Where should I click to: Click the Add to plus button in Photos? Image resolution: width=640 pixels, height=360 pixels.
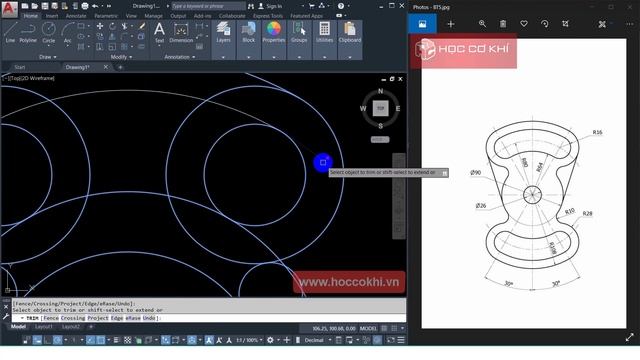point(451,24)
